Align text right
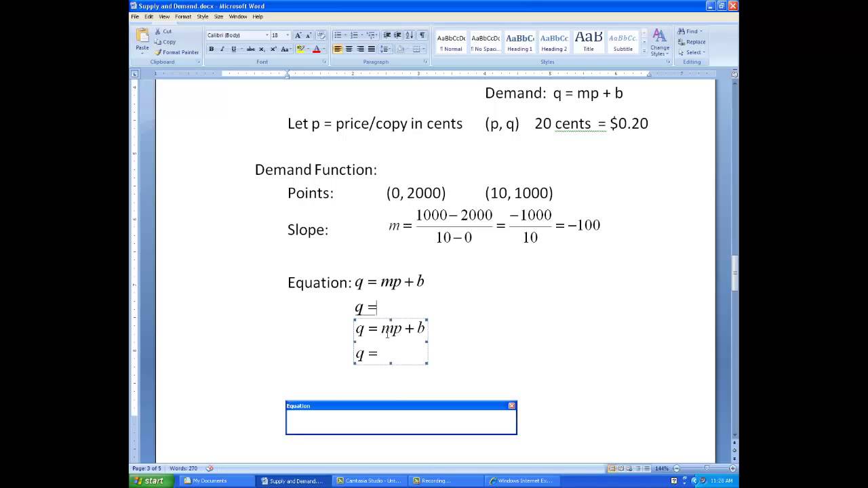This screenshot has height=488, width=868. (360, 49)
